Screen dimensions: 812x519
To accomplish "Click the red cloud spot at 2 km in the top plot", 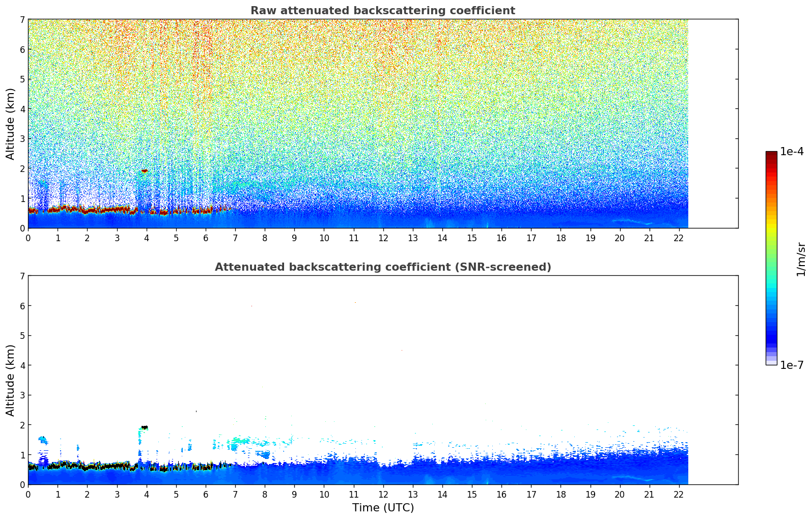I will [x=145, y=171].
